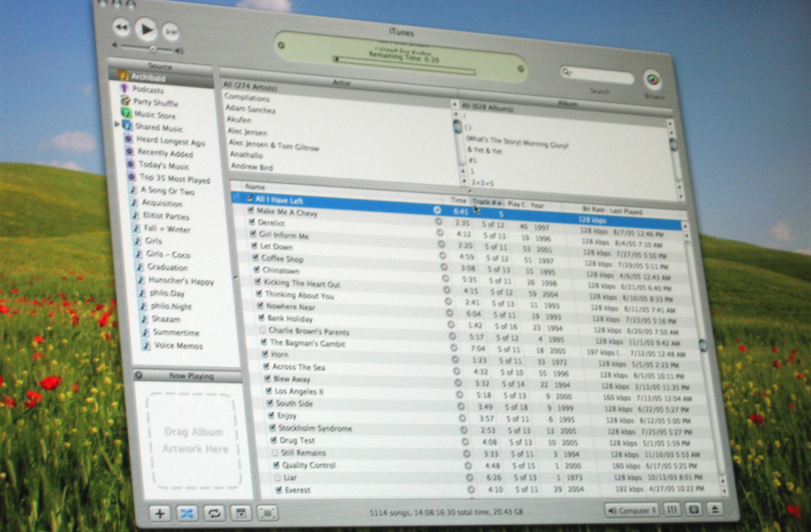The height and width of the screenshot is (532, 811).
Task: Select (What's The Story) Morning Glory? album
Action: tap(518, 143)
